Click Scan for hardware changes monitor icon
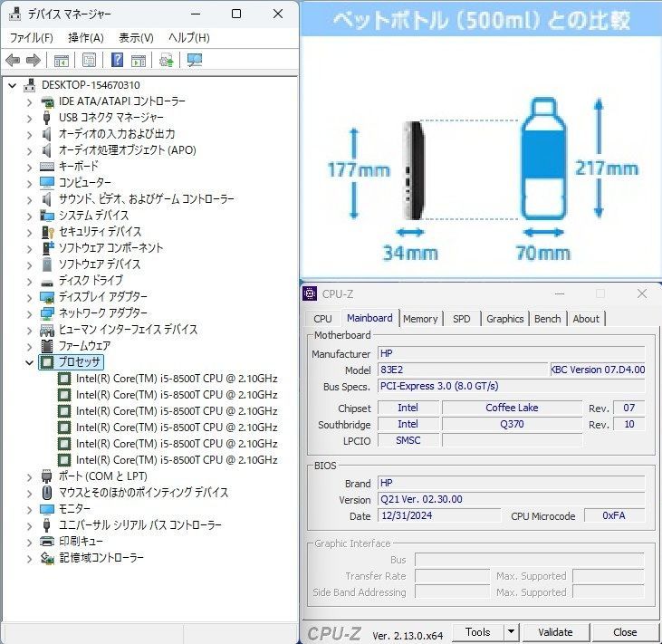This screenshot has width=662, height=644. point(194,61)
